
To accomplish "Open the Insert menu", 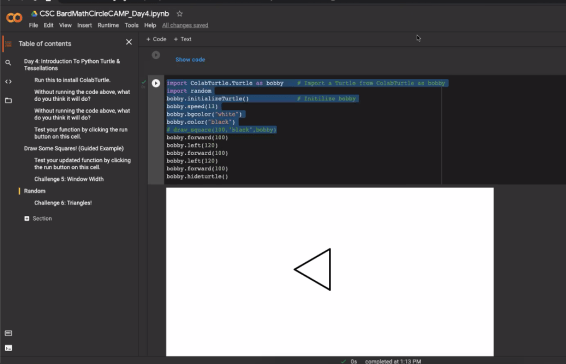I will pos(84,25).
